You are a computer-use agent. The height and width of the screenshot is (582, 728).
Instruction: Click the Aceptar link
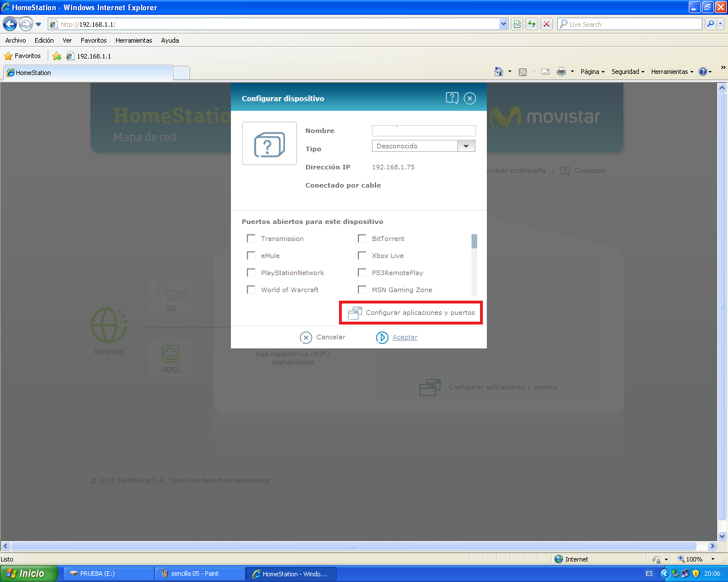tap(405, 338)
